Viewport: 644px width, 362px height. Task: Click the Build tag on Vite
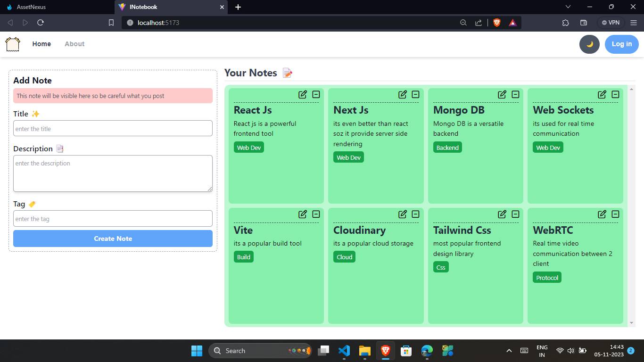[244, 257]
